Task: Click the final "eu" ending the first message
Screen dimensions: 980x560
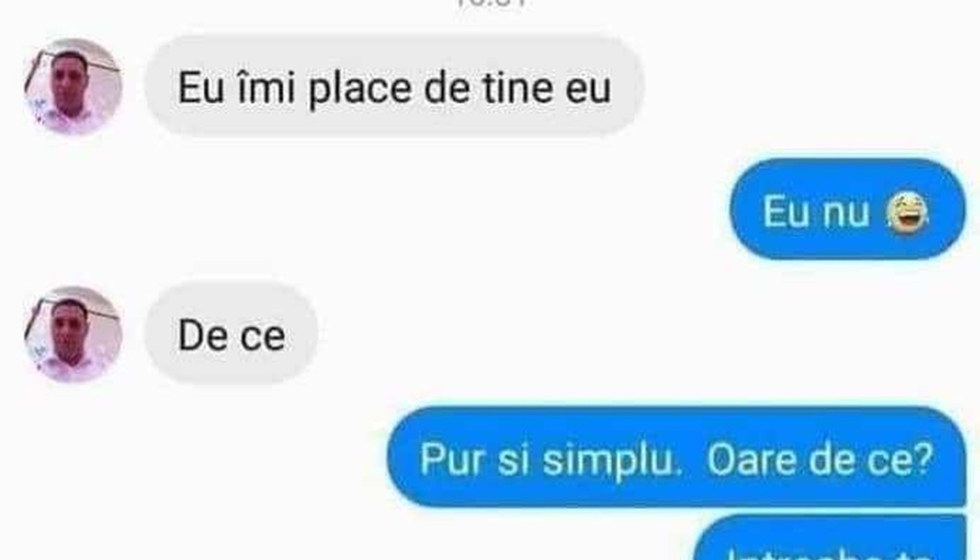Action: tap(588, 90)
